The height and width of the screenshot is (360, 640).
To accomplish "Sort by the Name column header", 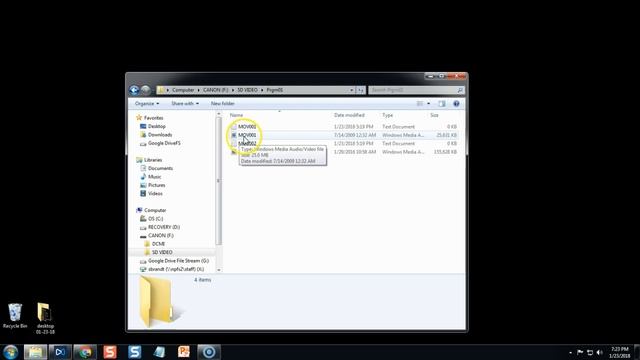I will pos(236,115).
